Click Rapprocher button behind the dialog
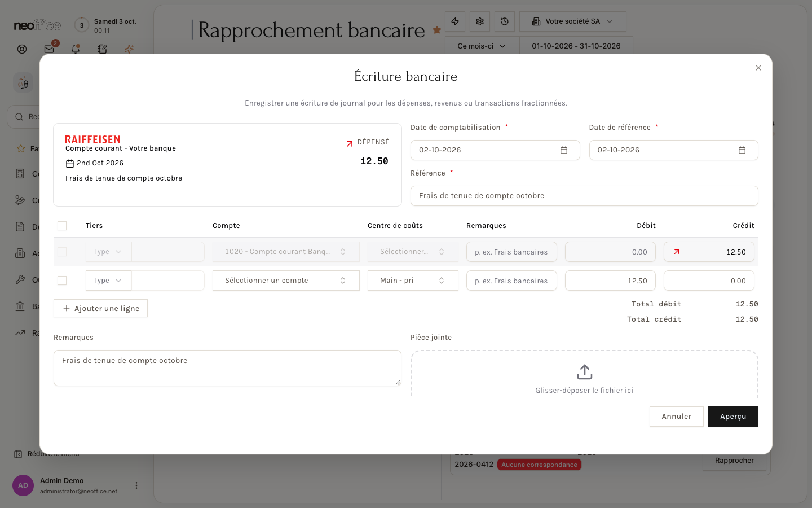Image resolution: width=812 pixels, height=508 pixels. pyautogui.click(x=734, y=461)
